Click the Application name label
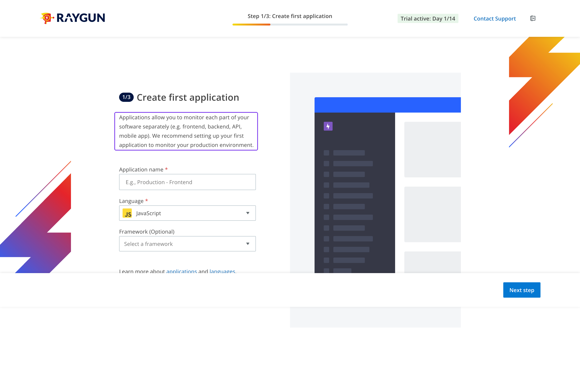The image size is (580, 392). [141, 170]
